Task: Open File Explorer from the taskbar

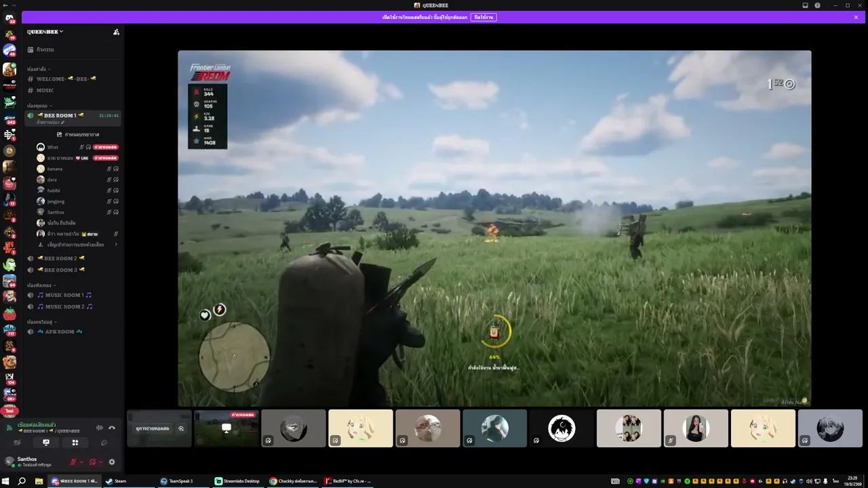Action: coord(39,481)
